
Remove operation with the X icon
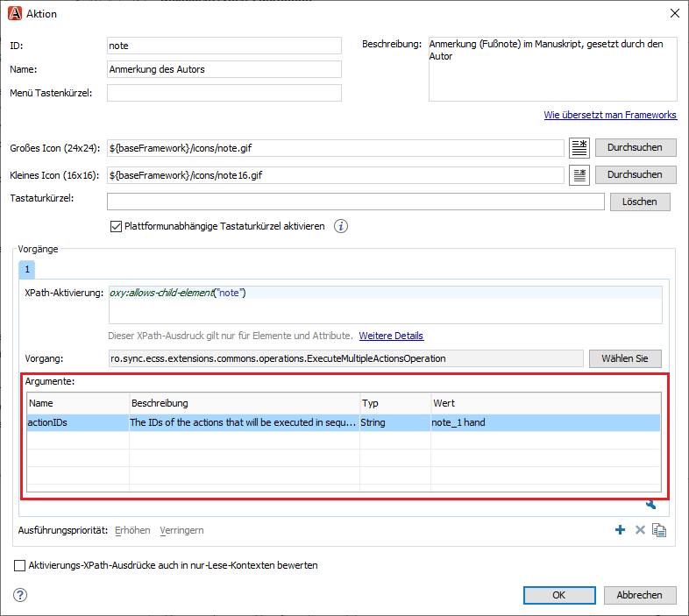click(640, 530)
